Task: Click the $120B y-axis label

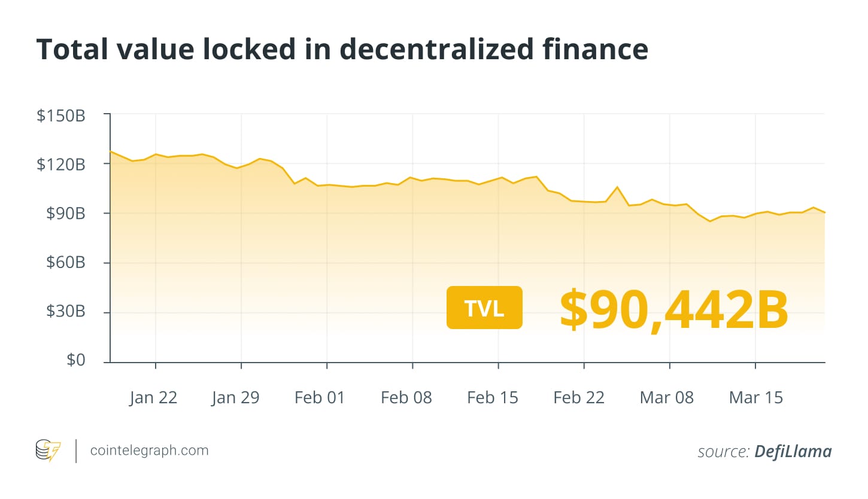Action: pos(61,164)
